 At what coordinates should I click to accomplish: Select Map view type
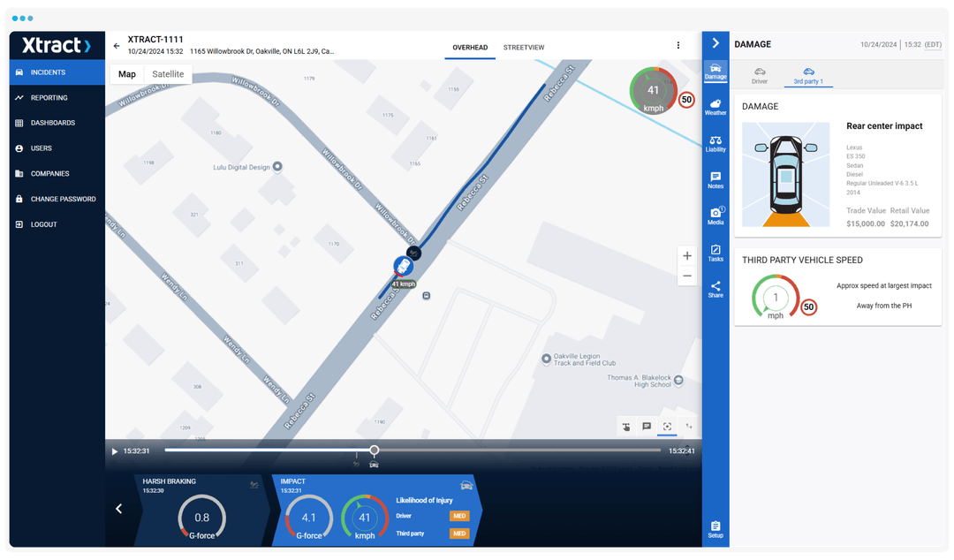point(127,74)
